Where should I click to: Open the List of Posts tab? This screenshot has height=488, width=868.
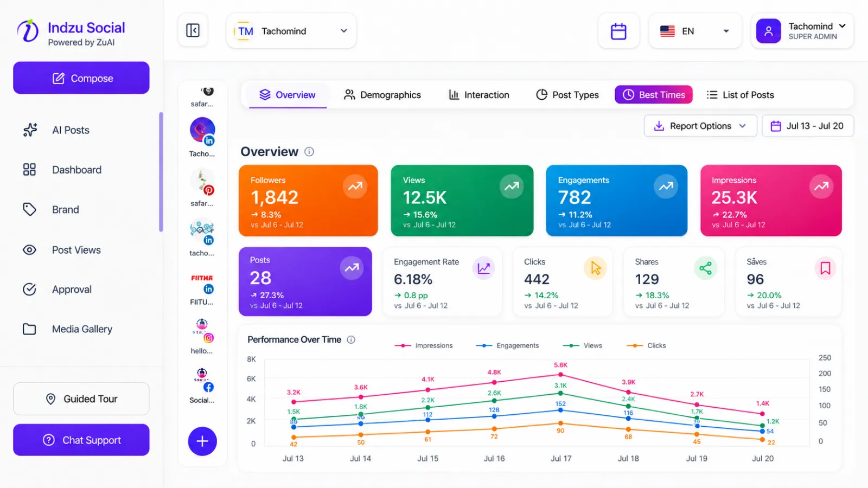tap(741, 95)
